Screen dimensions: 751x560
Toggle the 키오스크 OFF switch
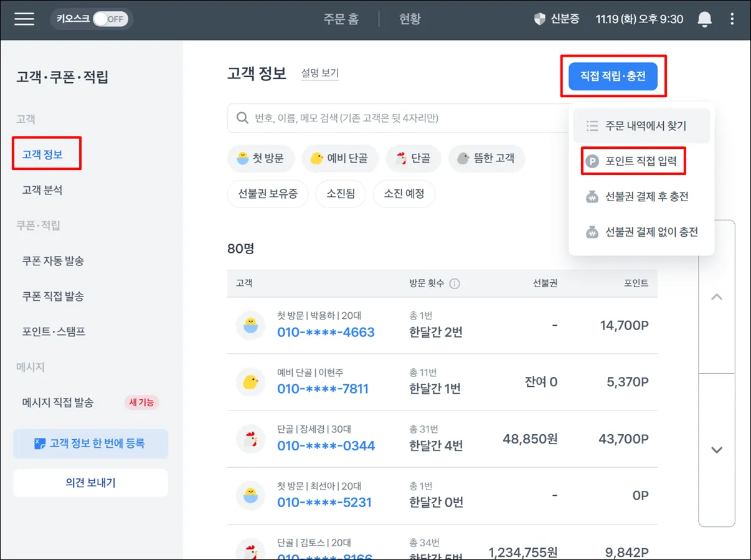(x=110, y=19)
